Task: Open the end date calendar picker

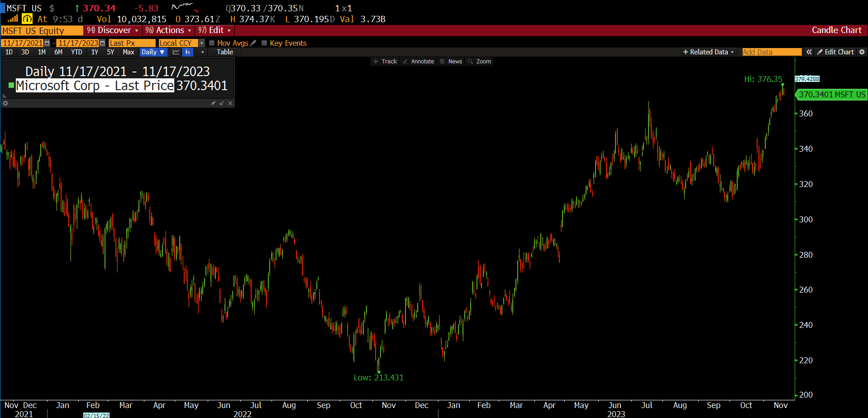Action: click(102, 43)
